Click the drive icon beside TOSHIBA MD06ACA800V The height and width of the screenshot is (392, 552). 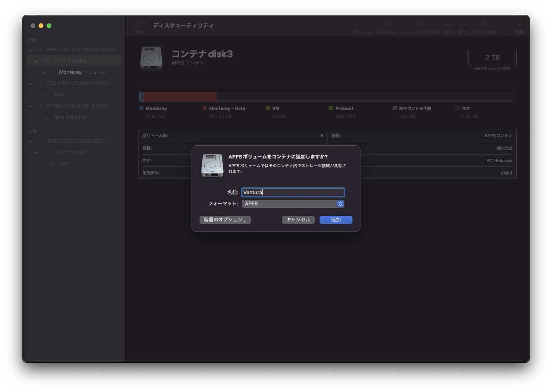click(39, 83)
